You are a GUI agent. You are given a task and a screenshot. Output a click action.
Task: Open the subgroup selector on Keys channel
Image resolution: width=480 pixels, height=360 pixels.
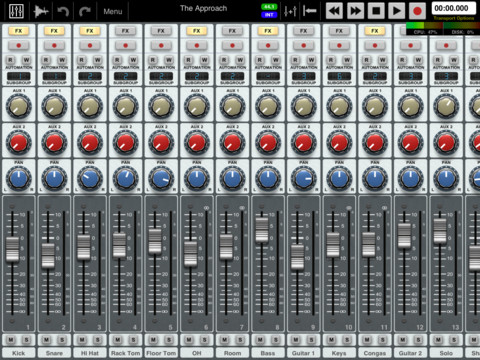coord(339,76)
